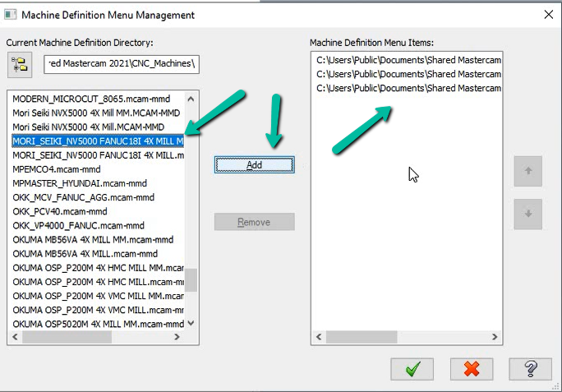The image size is (562, 392).
Task: Select second Machine Definition Menu Items path entry
Action: 408,74
